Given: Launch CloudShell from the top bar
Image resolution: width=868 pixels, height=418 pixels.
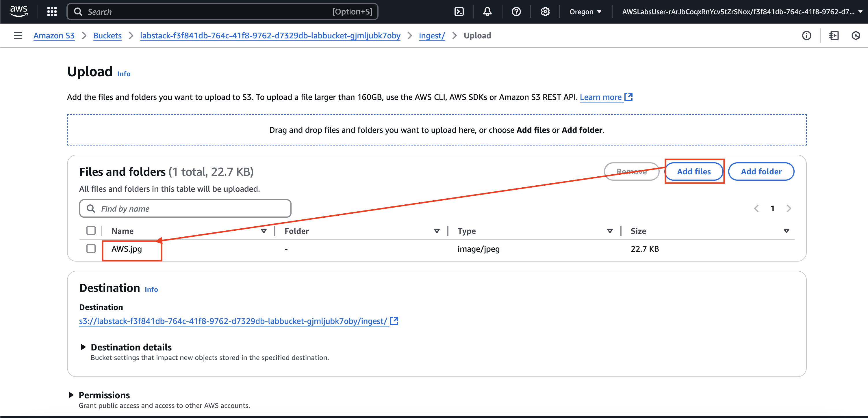Looking at the screenshot, I should (459, 12).
